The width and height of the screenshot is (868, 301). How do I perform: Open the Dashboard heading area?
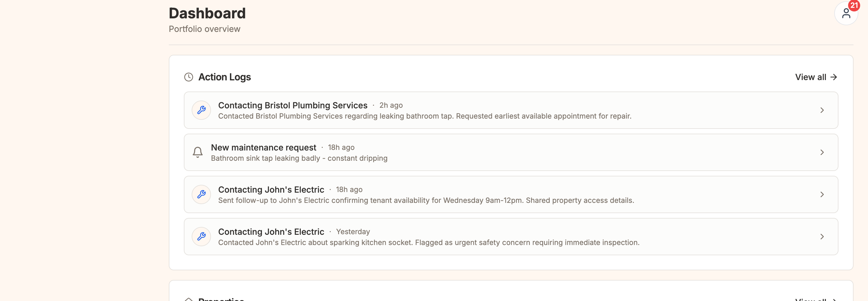click(207, 13)
